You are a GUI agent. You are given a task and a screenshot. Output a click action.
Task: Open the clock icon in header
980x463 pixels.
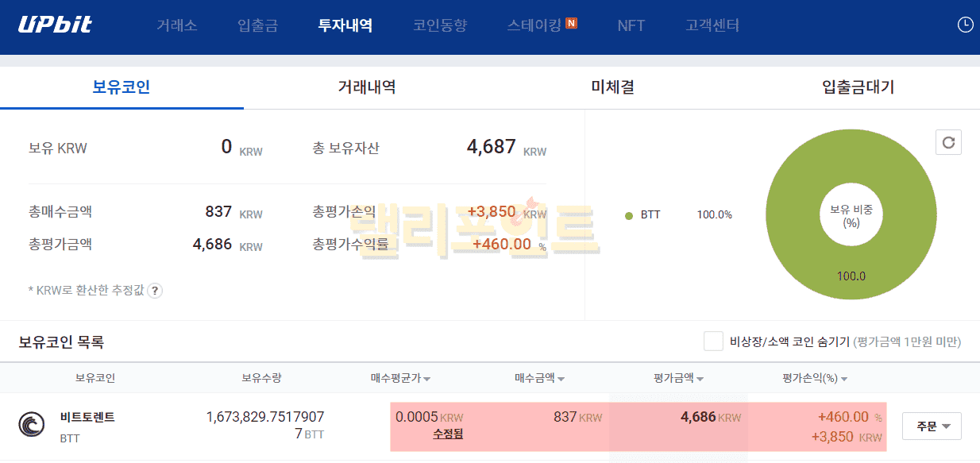pyautogui.click(x=965, y=25)
